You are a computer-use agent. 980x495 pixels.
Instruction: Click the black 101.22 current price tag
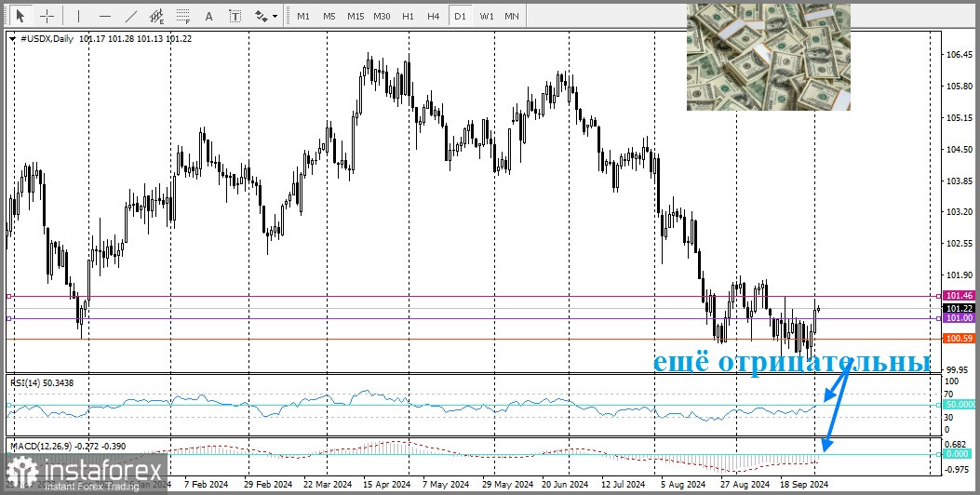[958, 309]
